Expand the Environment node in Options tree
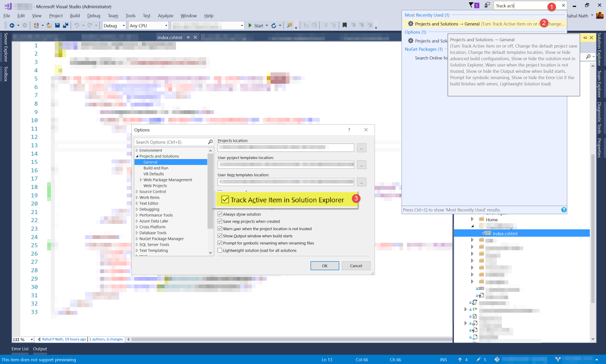 pyautogui.click(x=137, y=150)
